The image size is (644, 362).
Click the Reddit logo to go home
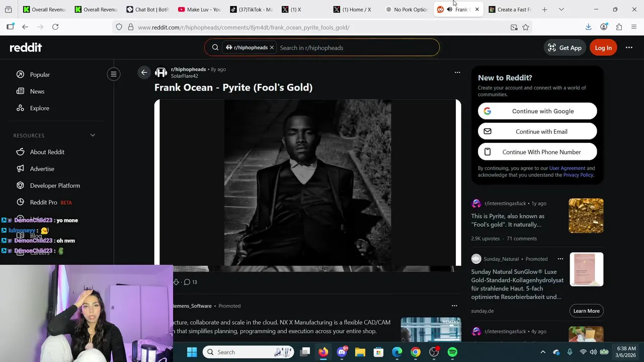coord(26,47)
